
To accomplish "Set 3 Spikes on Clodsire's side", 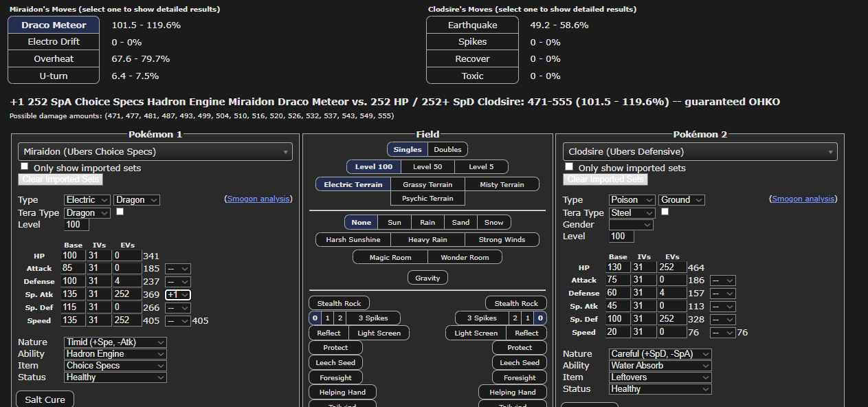I will tap(482, 318).
